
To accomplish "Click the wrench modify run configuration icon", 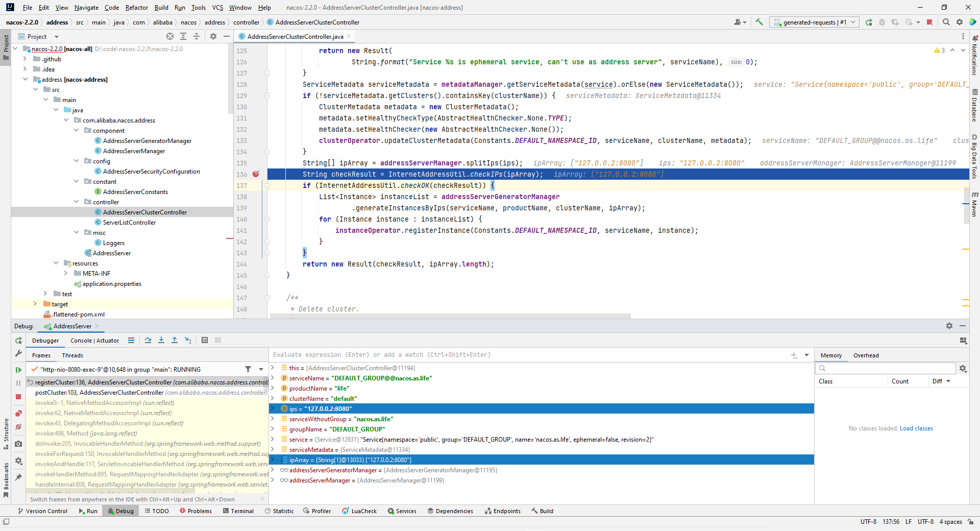I will [18, 353].
